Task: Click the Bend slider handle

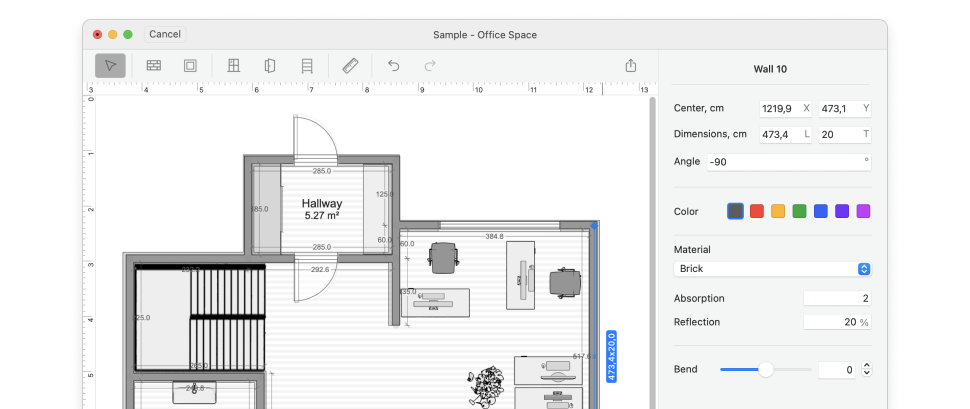Action: tap(766, 369)
